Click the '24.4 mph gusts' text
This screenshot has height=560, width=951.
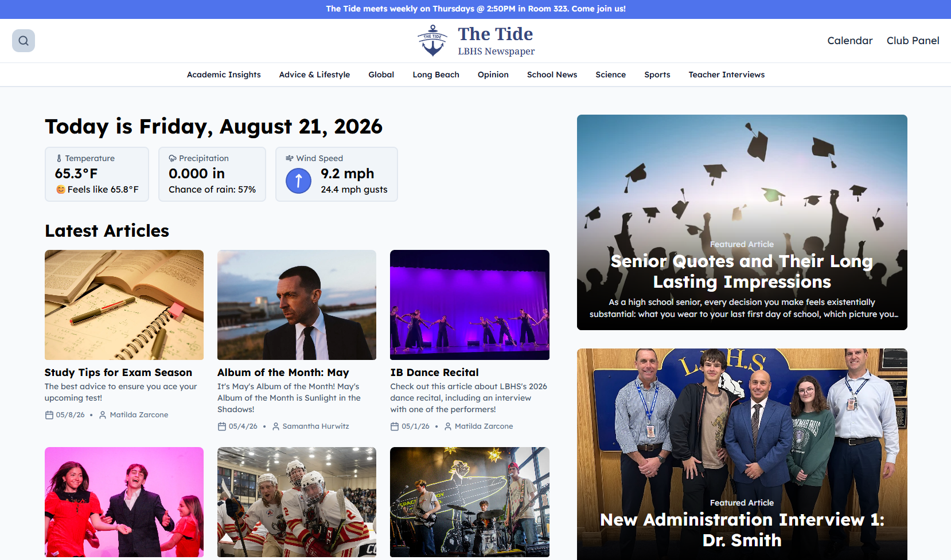tap(354, 190)
